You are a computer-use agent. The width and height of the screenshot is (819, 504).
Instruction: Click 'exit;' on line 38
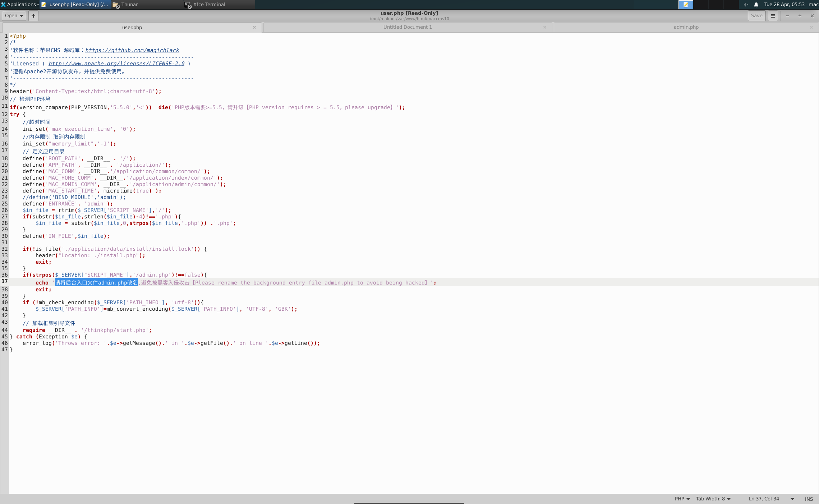coord(43,290)
